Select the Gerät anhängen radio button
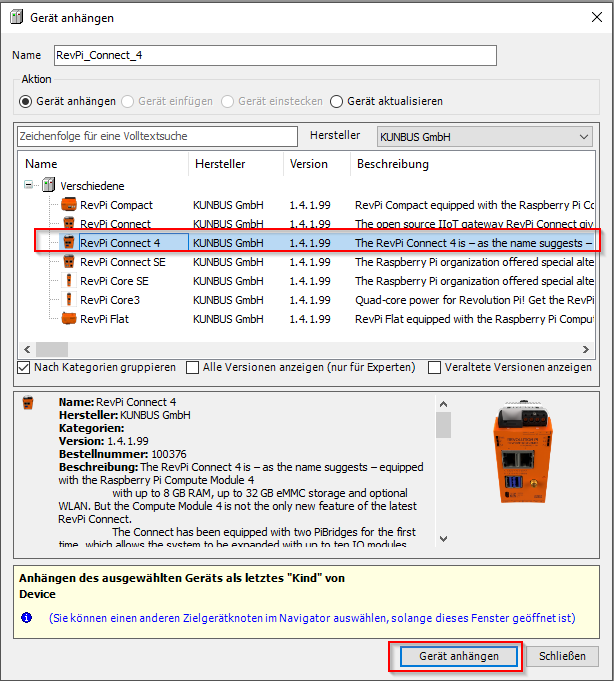 [26, 101]
